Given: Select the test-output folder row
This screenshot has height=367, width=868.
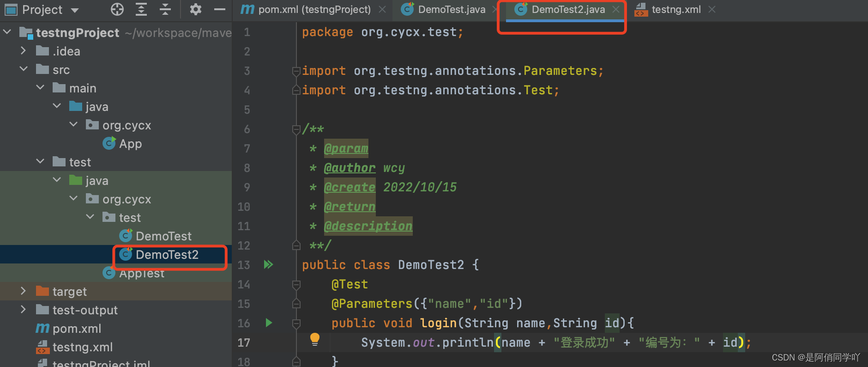Looking at the screenshot, I should (115, 310).
